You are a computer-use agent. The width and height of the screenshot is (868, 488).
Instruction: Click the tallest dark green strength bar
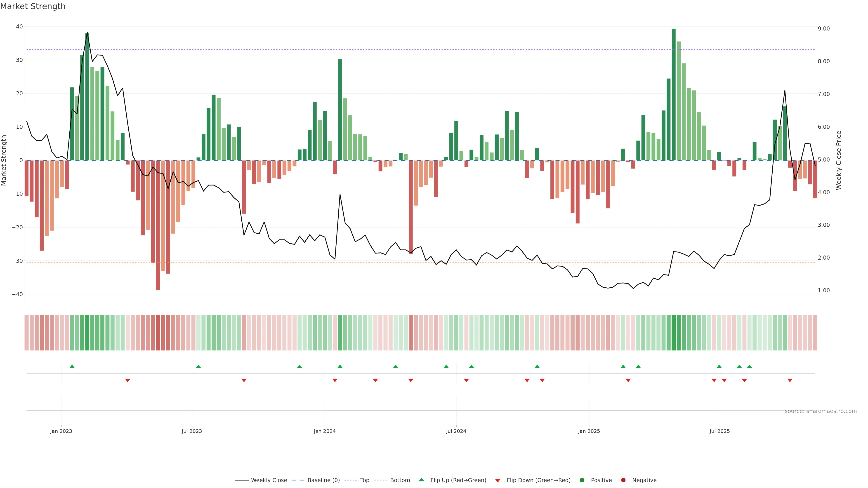coord(674,94)
